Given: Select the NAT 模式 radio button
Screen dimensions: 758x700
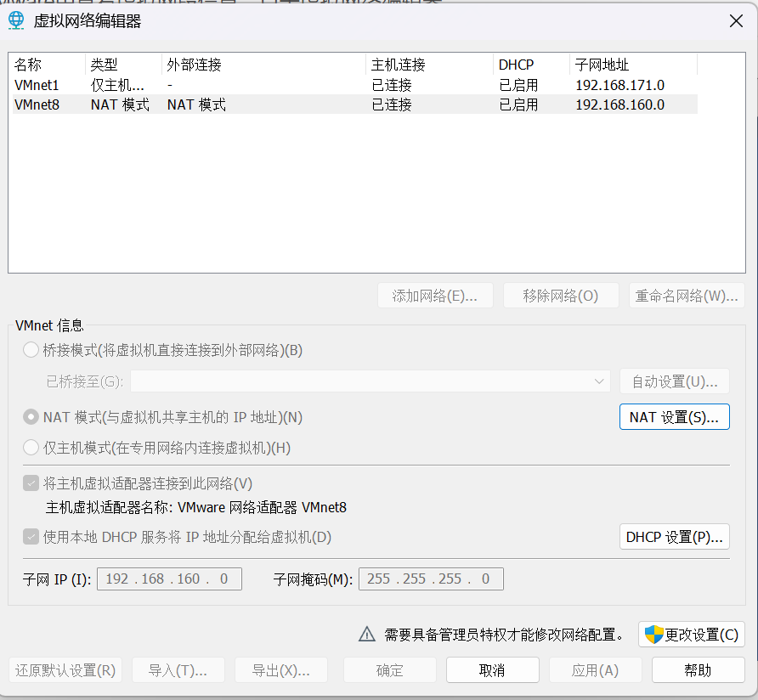Looking at the screenshot, I should pos(31,417).
